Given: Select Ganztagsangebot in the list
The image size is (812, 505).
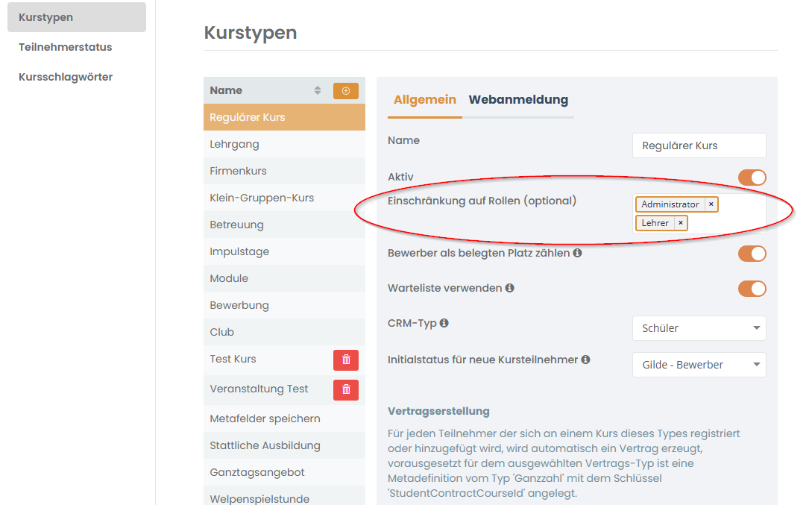Looking at the screenshot, I should (284, 472).
